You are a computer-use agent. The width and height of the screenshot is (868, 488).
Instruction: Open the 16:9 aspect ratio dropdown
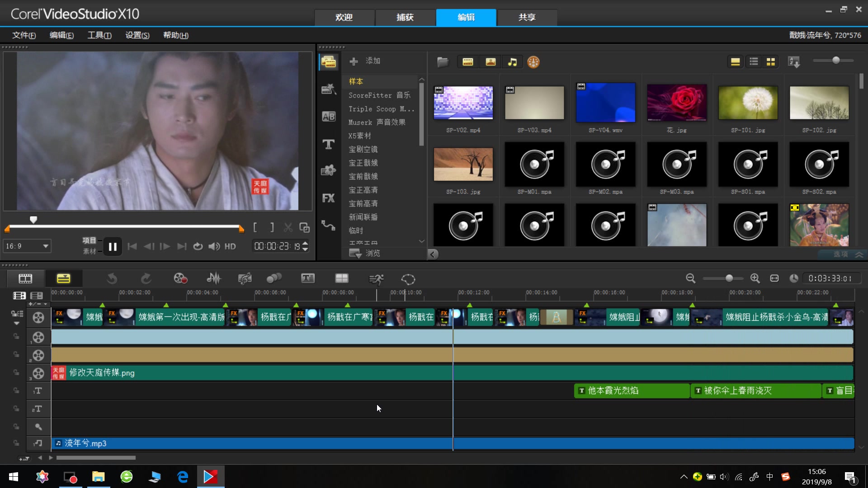tap(27, 246)
